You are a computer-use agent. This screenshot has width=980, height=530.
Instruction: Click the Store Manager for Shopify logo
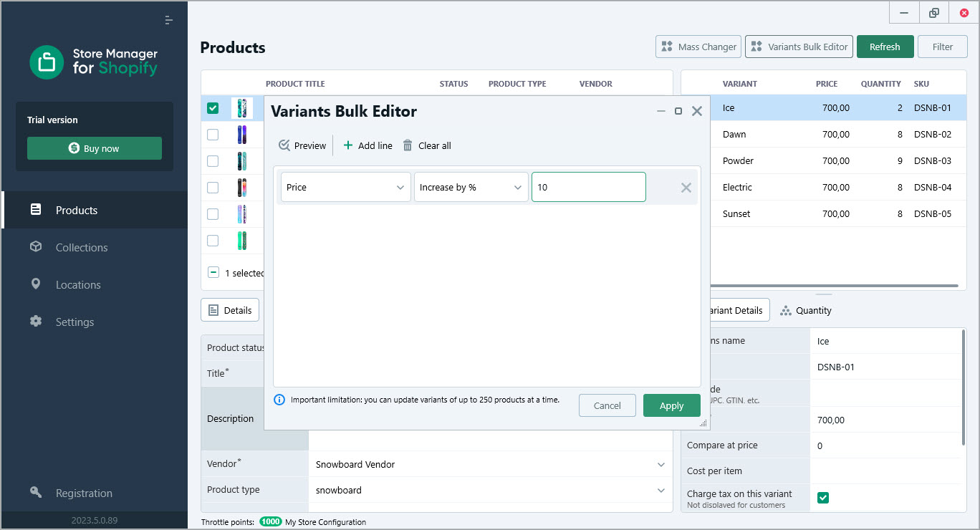pos(94,62)
